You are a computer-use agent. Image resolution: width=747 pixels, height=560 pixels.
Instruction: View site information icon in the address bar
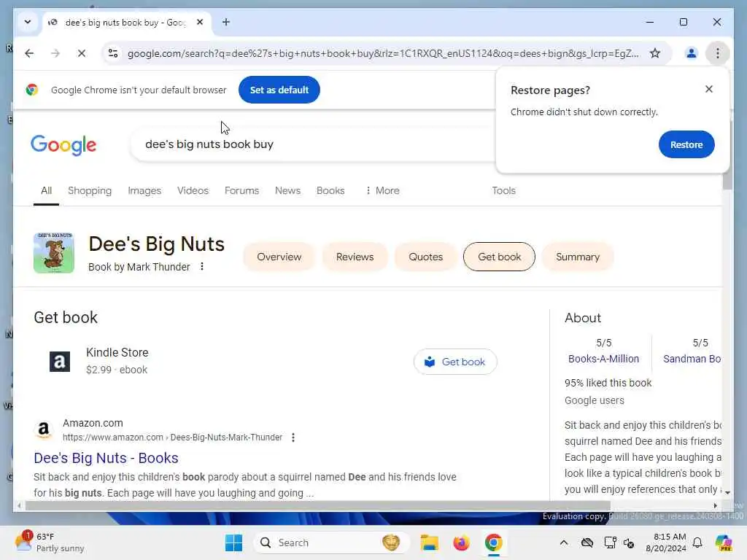pyautogui.click(x=113, y=53)
